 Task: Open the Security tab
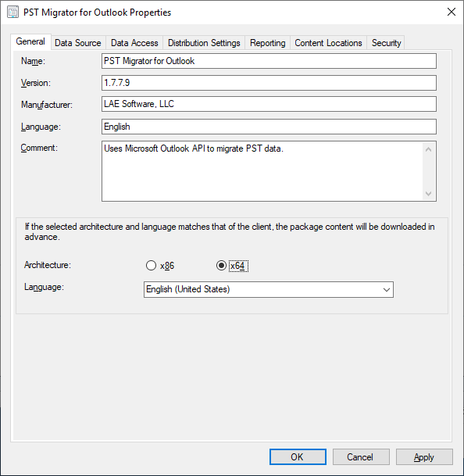pos(387,43)
